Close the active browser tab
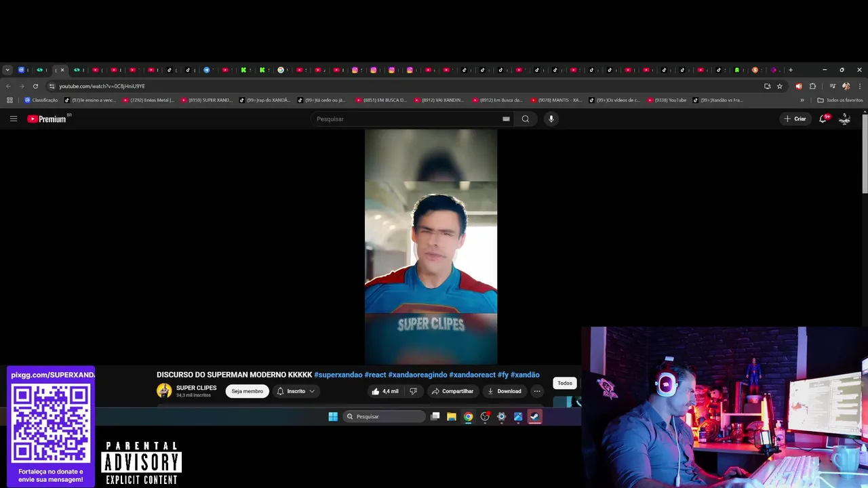Viewport: 868px width, 488px height. (62, 70)
